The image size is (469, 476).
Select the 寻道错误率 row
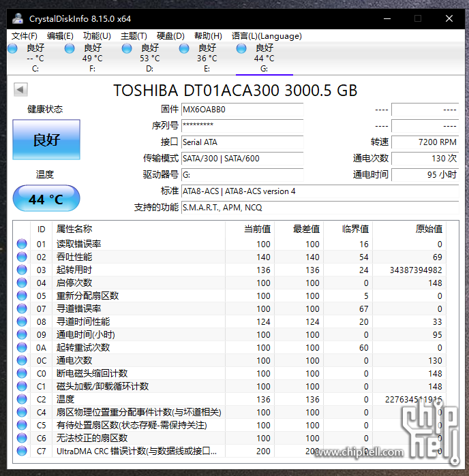pyautogui.click(x=230, y=308)
